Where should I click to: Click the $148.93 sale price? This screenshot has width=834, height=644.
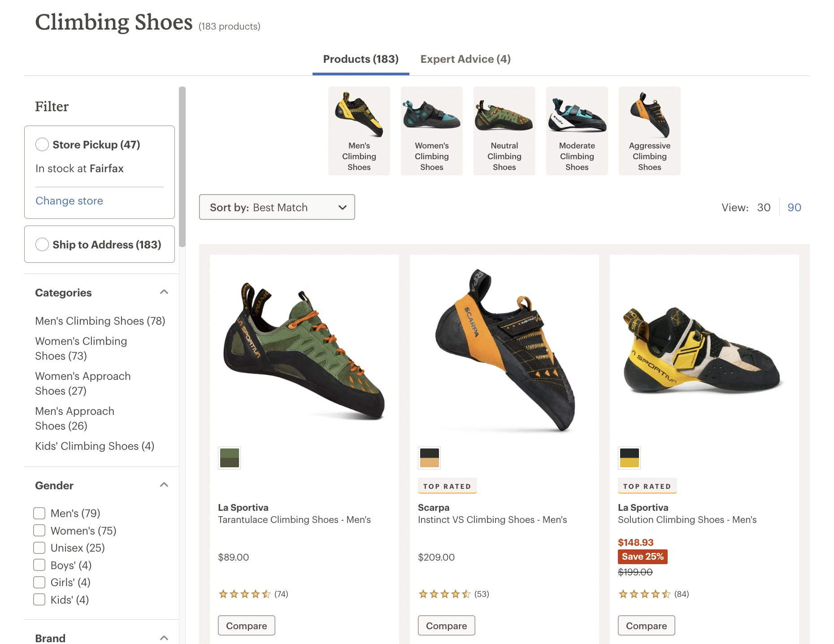tap(636, 543)
